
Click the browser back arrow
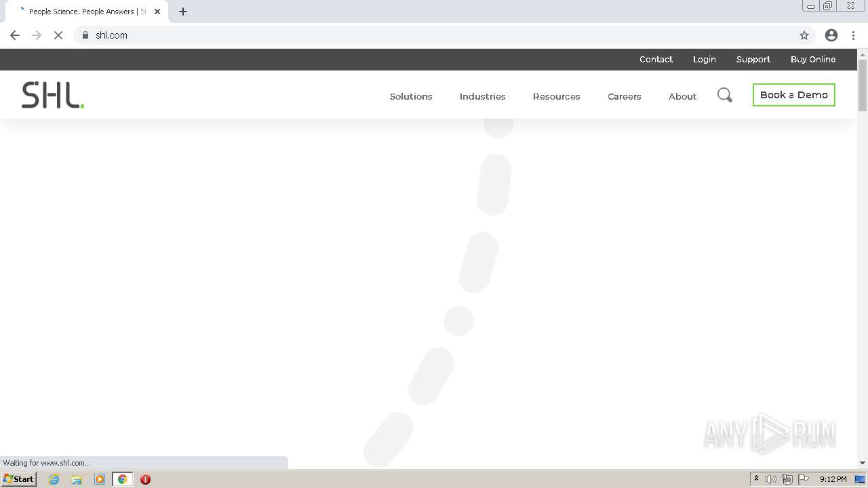tap(15, 35)
